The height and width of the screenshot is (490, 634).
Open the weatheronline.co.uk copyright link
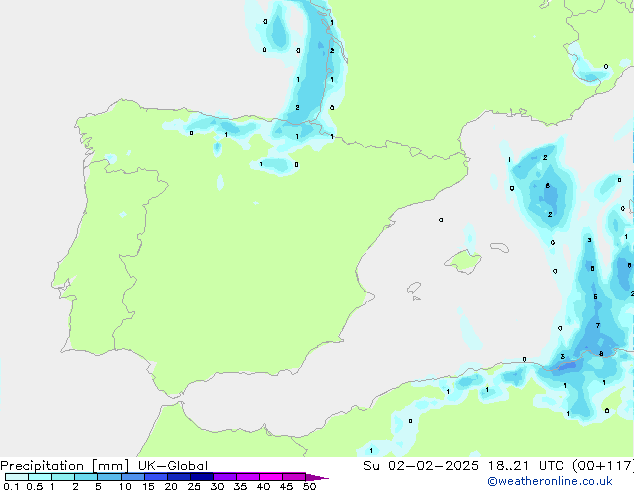point(550,481)
